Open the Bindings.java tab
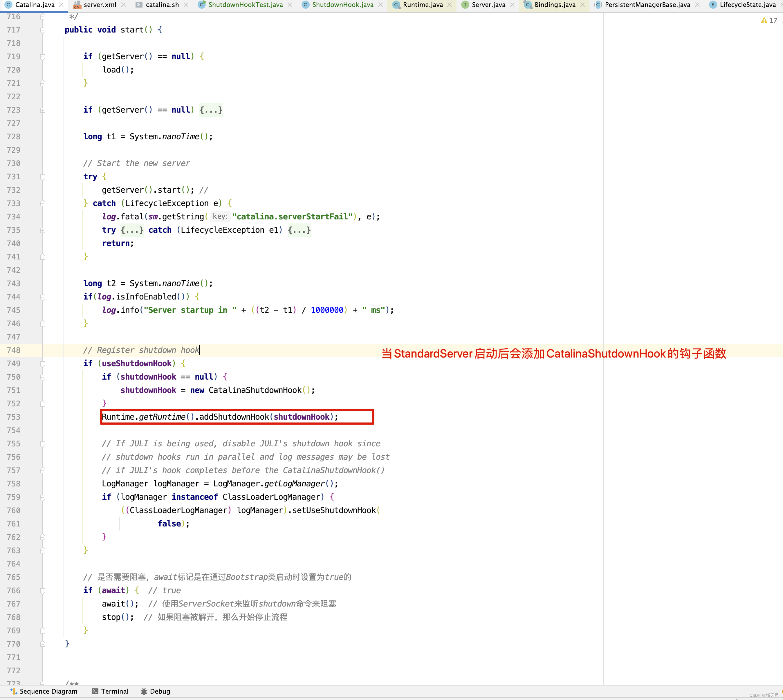Viewport: 783px width, 700px height. click(555, 5)
